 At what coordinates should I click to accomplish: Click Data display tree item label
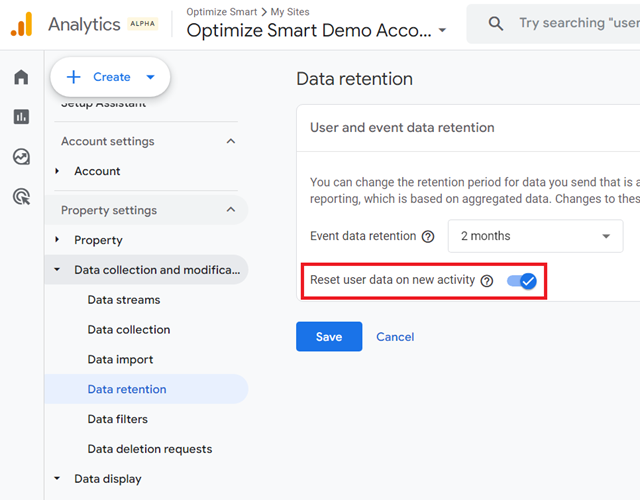108,479
